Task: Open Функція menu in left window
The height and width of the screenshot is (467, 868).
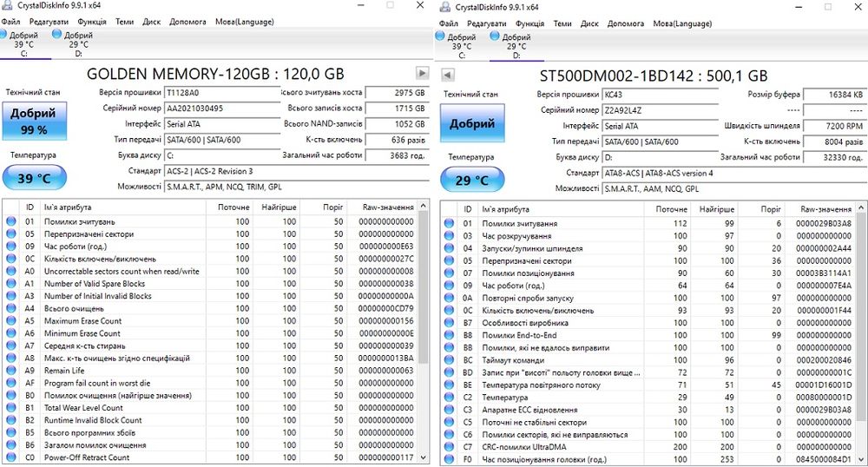Action: pos(92,22)
